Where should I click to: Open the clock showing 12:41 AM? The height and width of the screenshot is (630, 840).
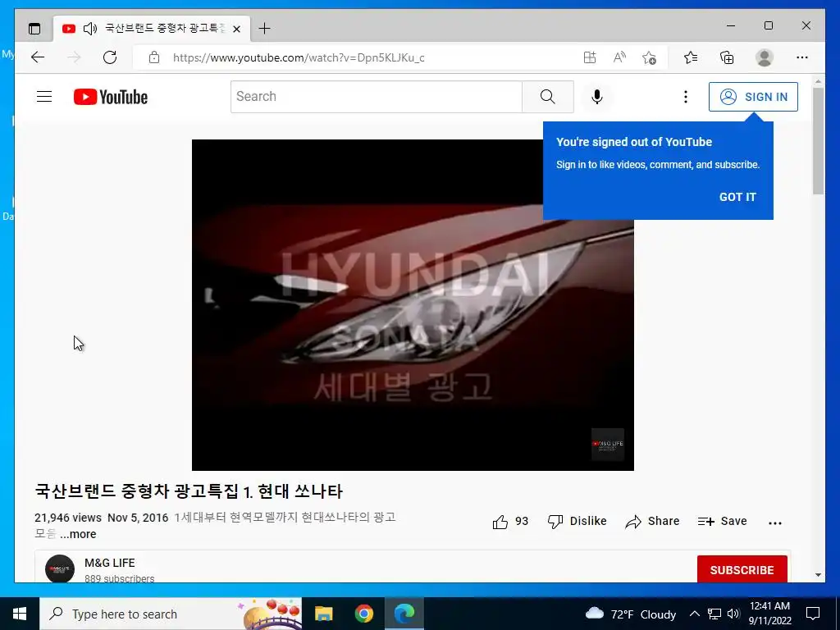(769, 614)
